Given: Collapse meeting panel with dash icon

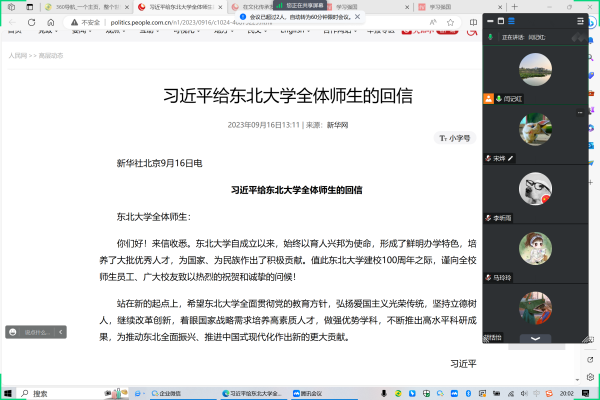Looking at the screenshot, I should pyautogui.click(x=490, y=21).
